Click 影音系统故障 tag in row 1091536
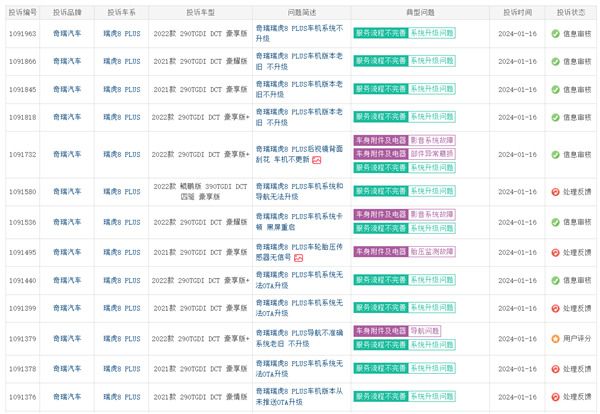 [432, 215]
